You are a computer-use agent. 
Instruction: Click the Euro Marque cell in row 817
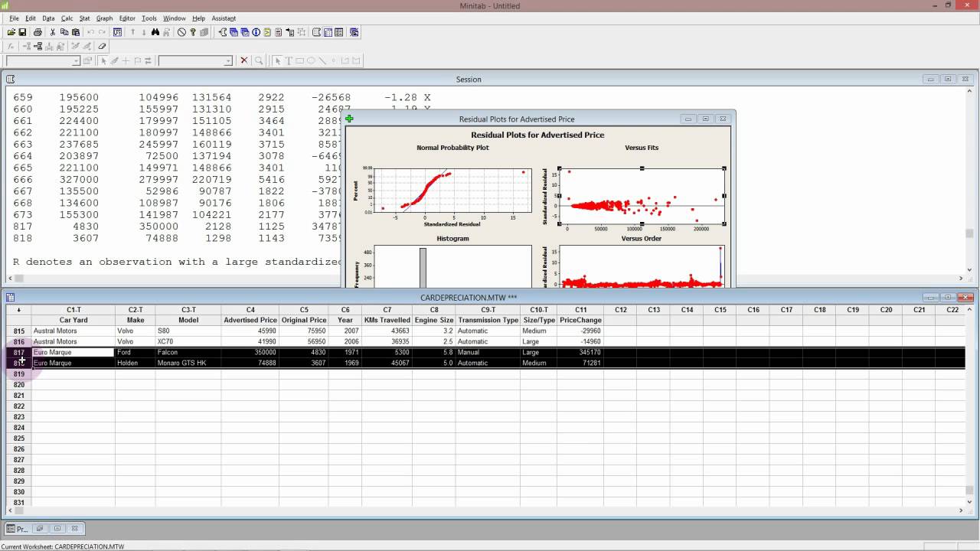coord(73,353)
